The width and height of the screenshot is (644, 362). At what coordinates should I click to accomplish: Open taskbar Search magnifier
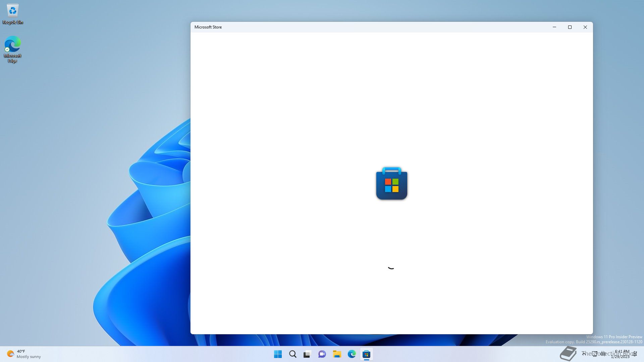(x=292, y=354)
